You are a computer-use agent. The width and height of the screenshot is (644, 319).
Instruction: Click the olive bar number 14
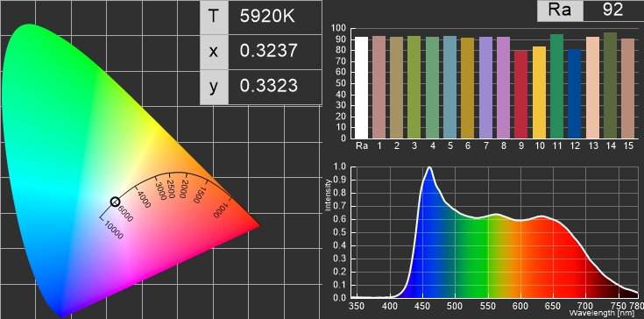point(611,86)
